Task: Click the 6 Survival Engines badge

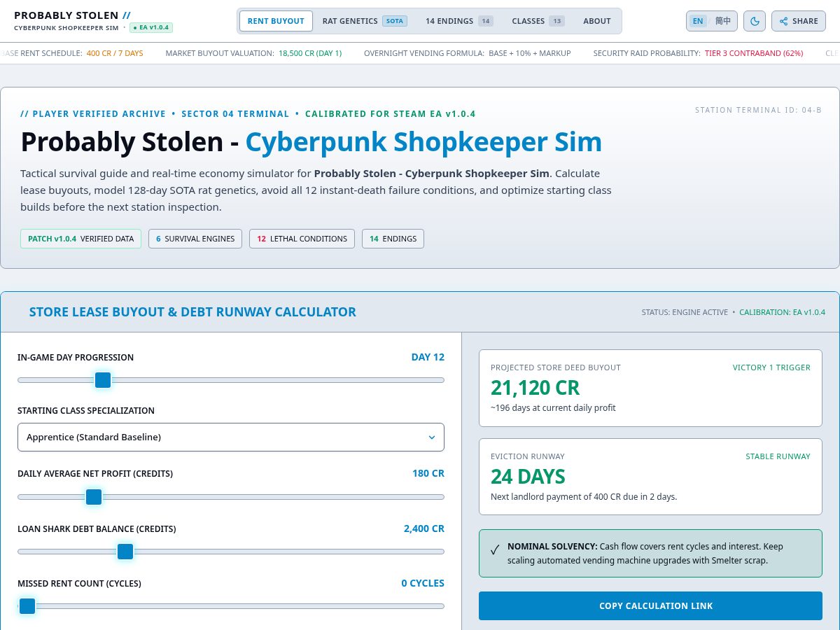Action: [195, 239]
